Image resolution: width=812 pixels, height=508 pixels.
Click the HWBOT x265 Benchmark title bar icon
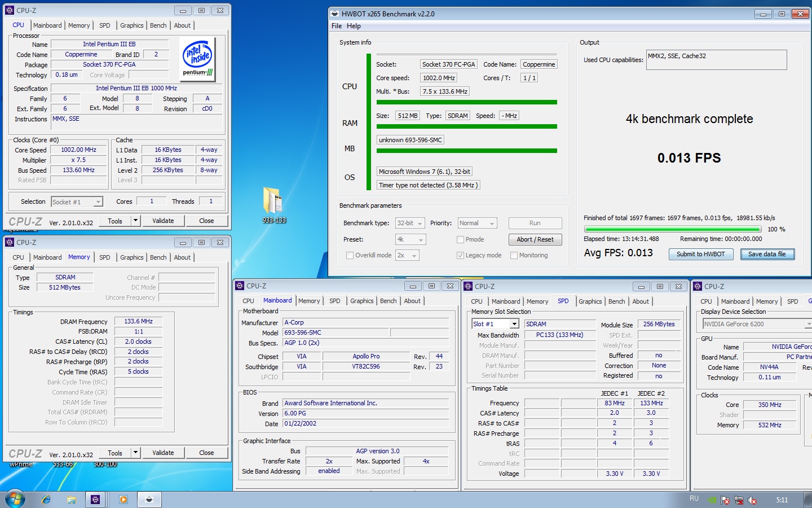click(334, 14)
